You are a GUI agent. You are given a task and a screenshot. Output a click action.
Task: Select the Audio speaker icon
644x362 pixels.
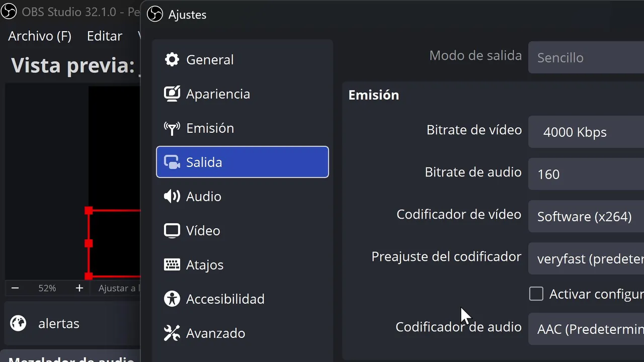click(x=172, y=197)
